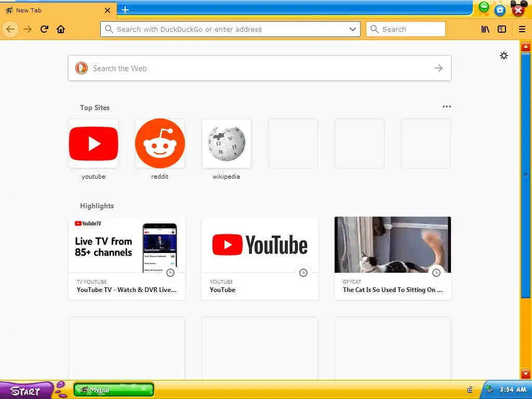Click the system tray icon beside clock

click(x=489, y=389)
